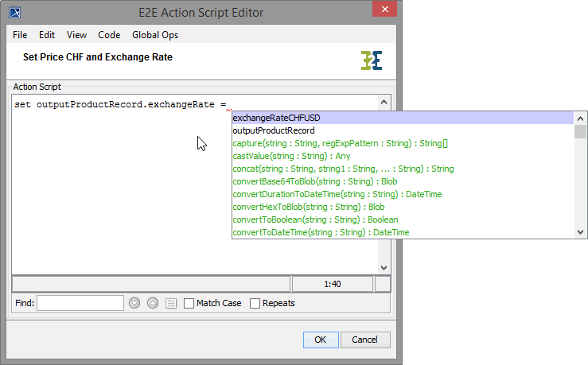588x365 pixels.
Task: Click into the Find text field
Action: 80,303
